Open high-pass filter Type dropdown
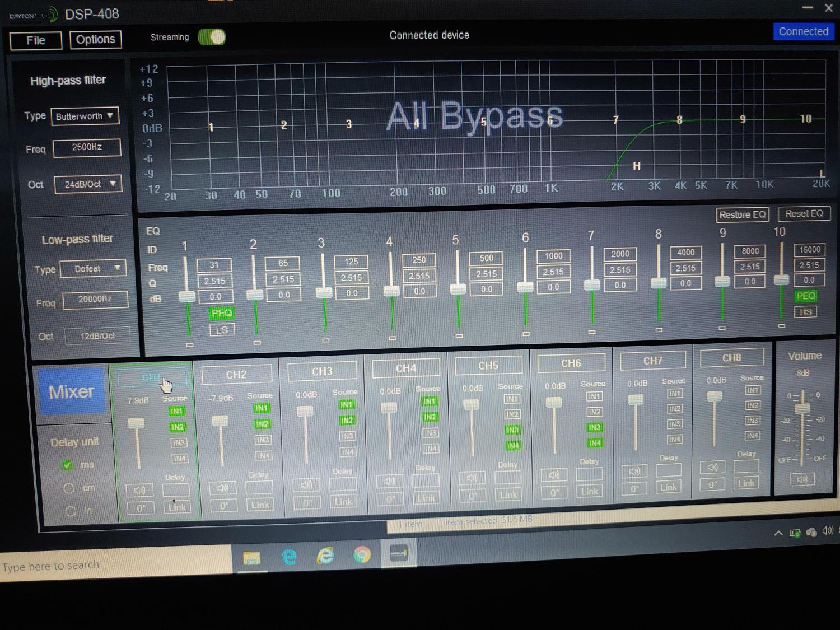This screenshot has width=840, height=630. (x=85, y=116)
